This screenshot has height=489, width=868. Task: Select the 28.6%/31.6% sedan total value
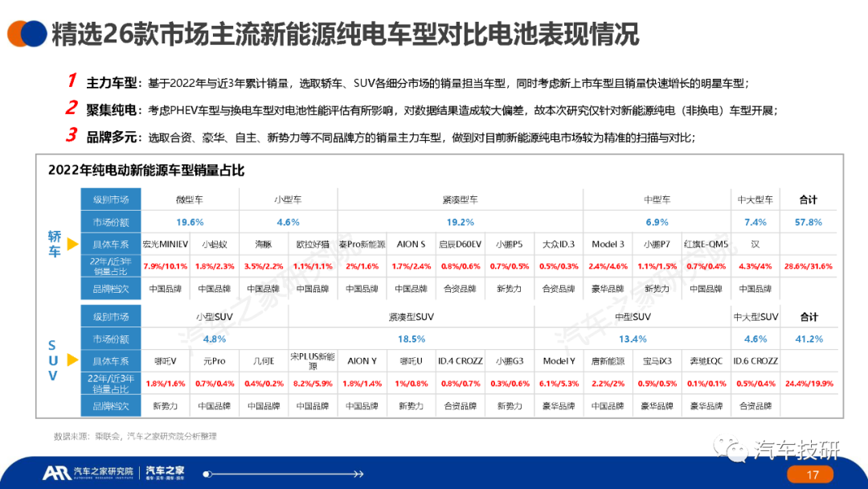[809, 266]
